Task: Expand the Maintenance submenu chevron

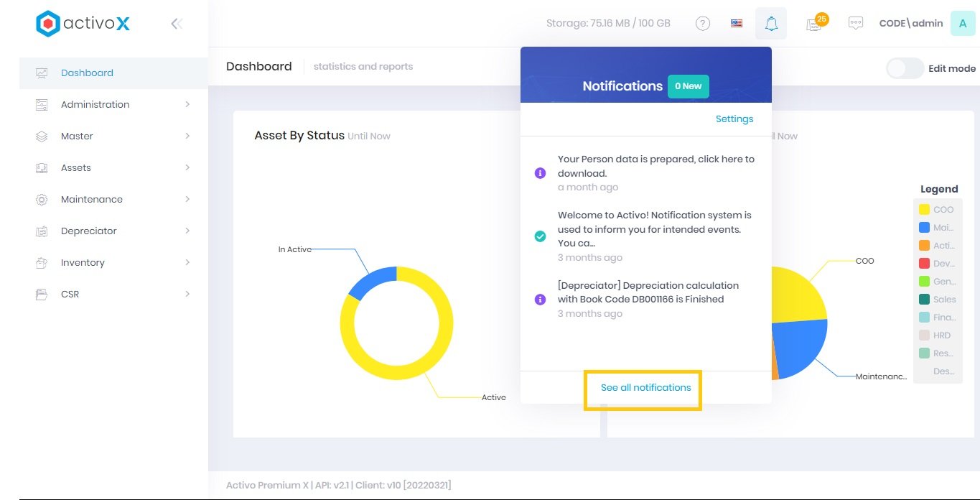Action: click(x=187, y=199)
